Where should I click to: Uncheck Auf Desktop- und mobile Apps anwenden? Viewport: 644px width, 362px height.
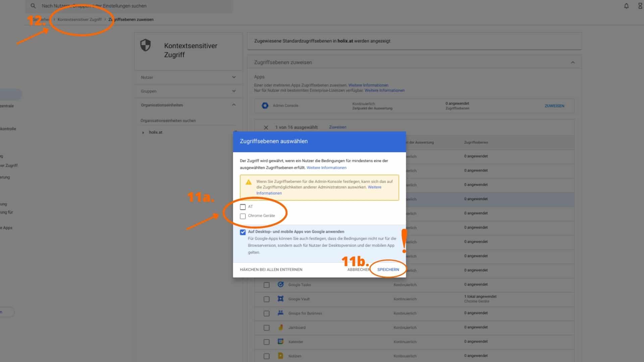point(243,232)
